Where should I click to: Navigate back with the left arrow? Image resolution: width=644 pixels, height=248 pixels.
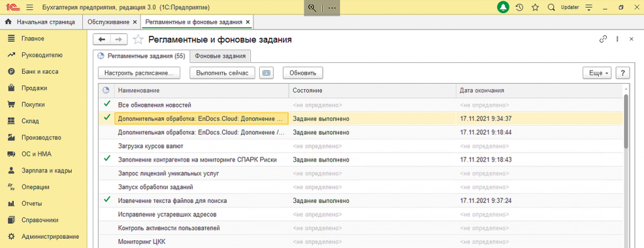(x=103, y=39)
